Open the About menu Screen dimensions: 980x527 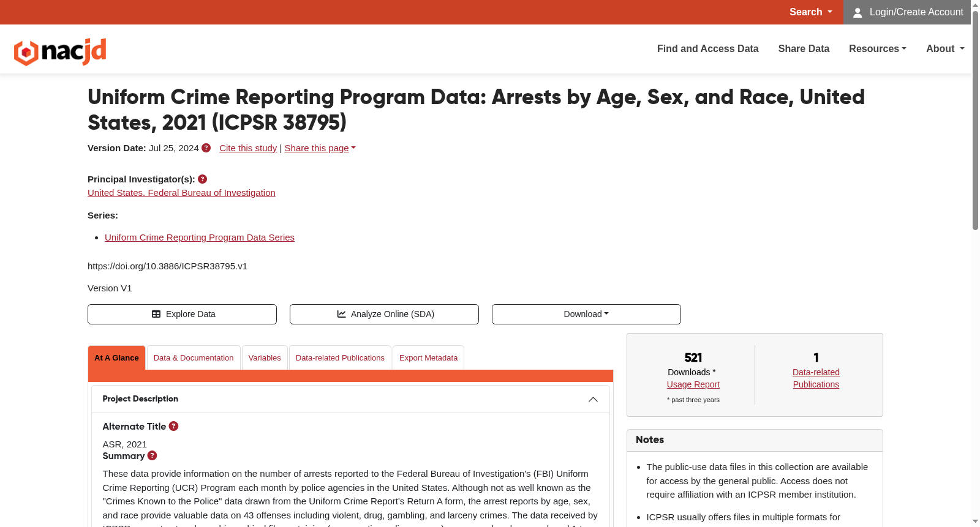point(945,49)
